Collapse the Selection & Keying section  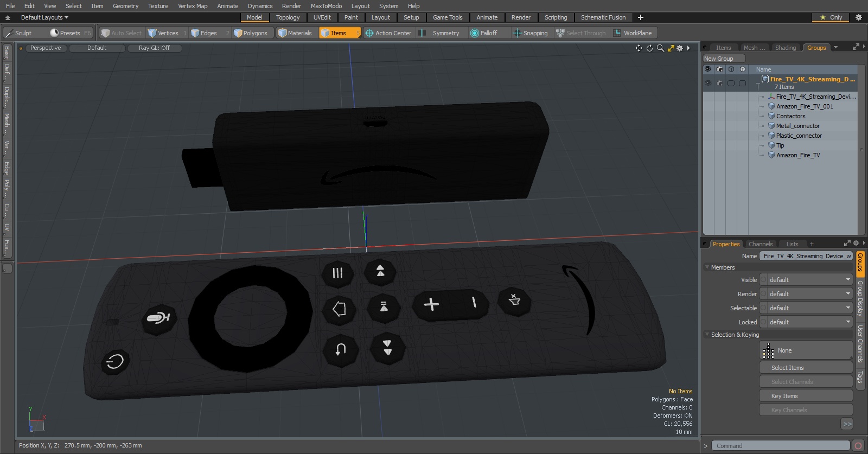tap(707, 335)
